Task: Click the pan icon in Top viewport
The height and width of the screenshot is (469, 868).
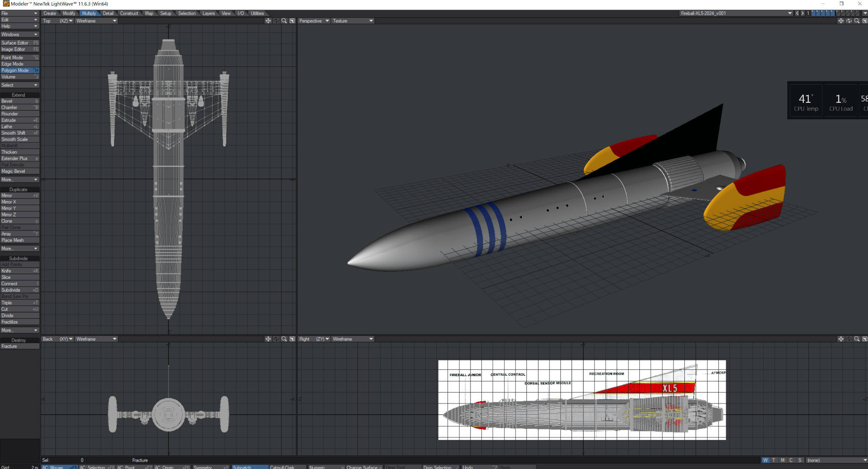Action: point(268,21)
